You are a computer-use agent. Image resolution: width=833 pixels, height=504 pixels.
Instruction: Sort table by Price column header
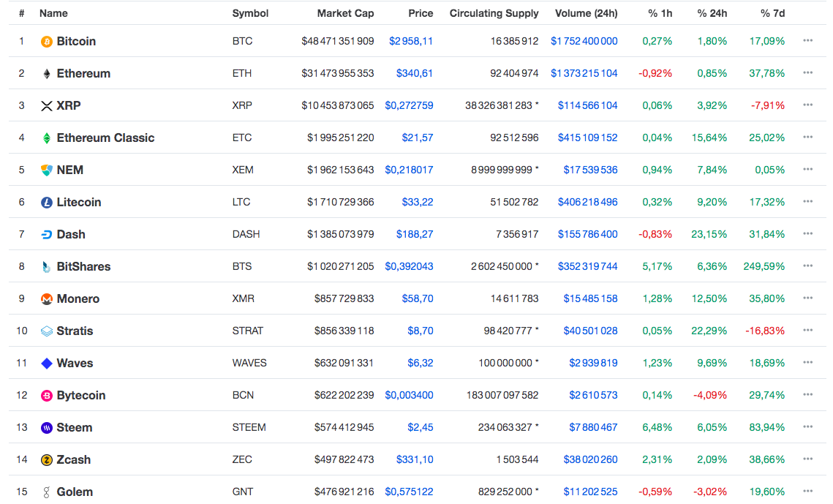421,13
